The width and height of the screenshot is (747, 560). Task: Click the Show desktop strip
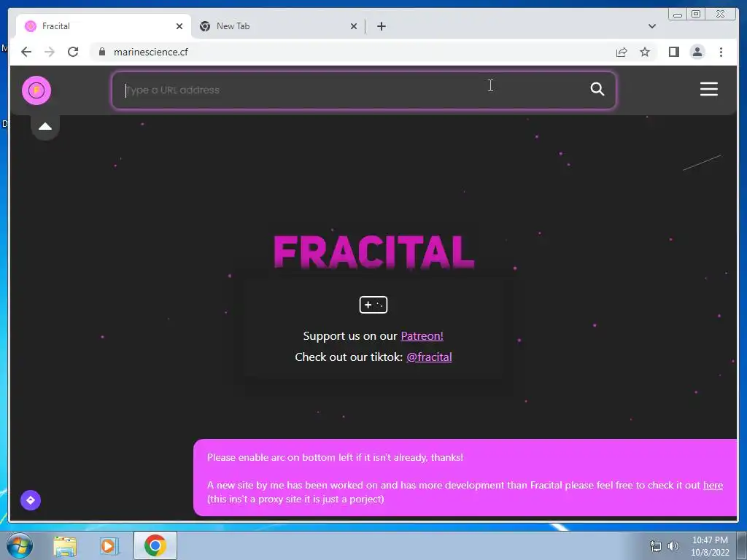pos(743,545)
